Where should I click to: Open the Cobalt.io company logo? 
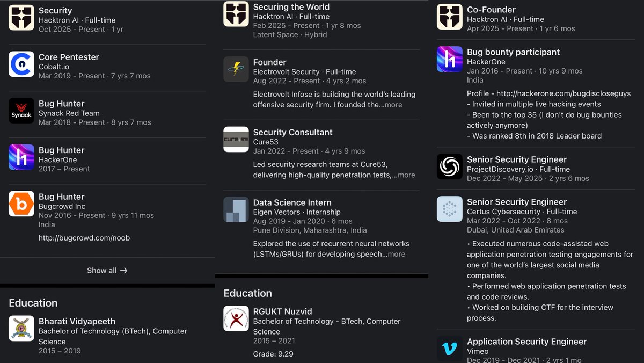coord(21,64)
